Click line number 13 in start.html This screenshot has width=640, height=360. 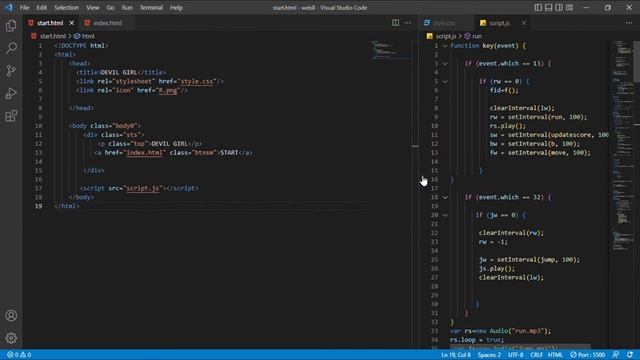39,153
